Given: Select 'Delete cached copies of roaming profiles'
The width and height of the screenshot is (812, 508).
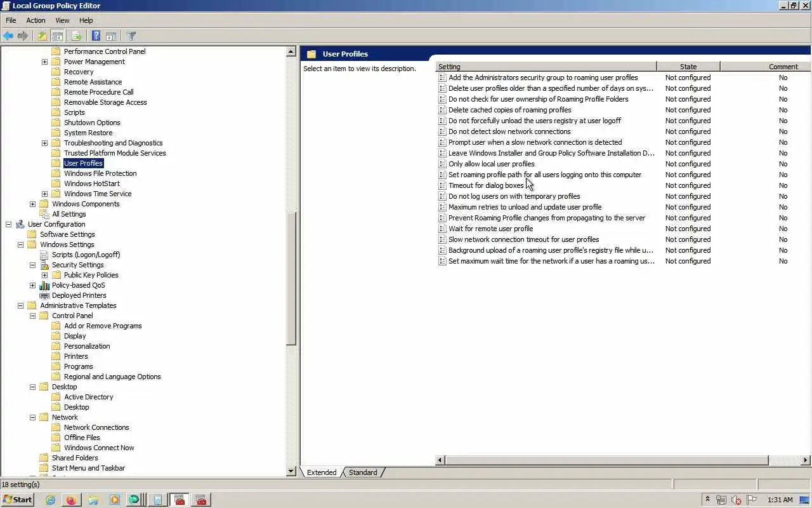Looking at the screenshot, I should 510,110.
